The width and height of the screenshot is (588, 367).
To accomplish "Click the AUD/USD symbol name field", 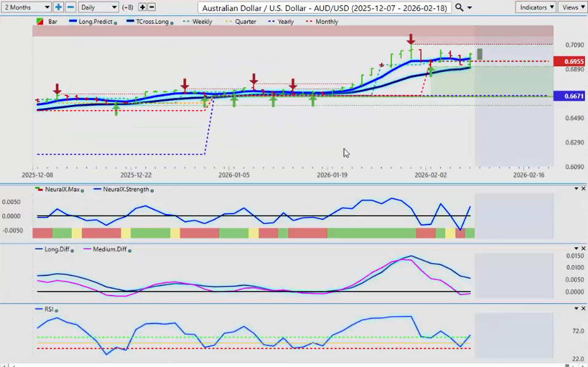I will pyautogui.click(x=325, y=7).
